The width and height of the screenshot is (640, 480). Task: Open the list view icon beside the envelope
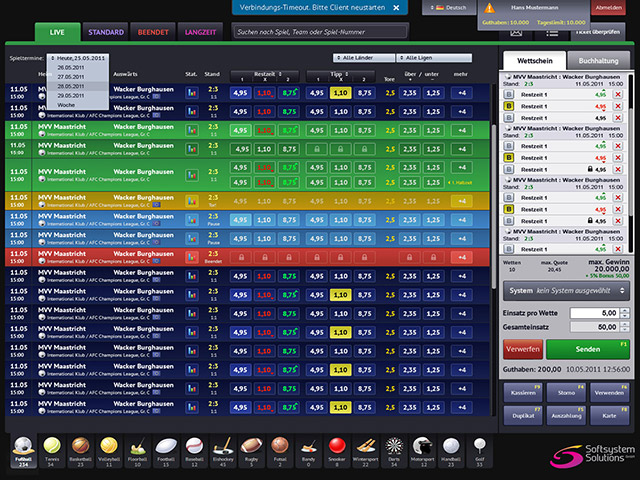coord(552,33)
